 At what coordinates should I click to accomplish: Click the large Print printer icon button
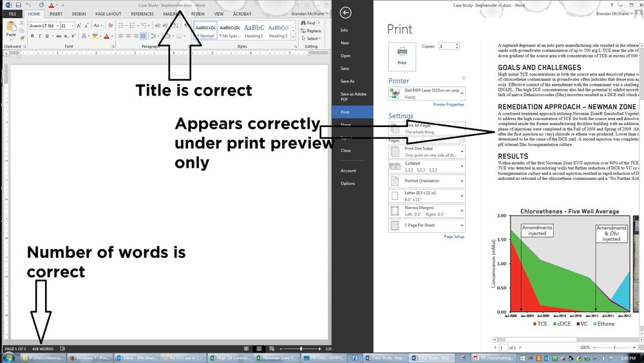pos(402,56)
